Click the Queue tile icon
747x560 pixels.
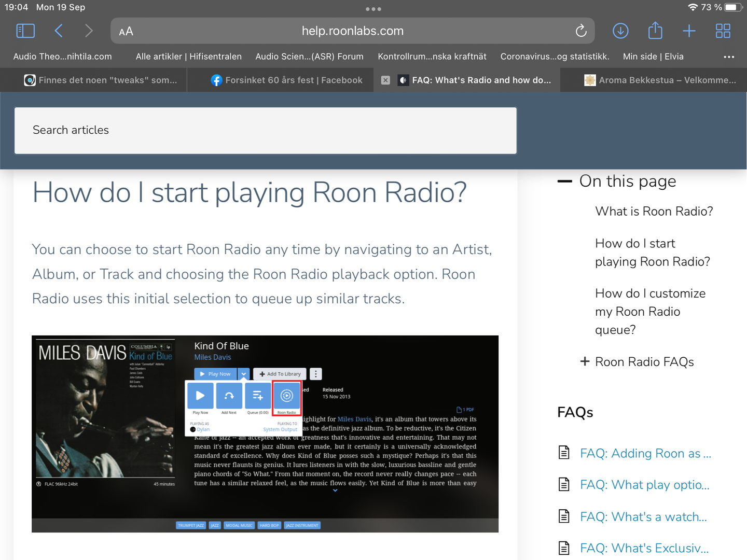tap(258, 396)
